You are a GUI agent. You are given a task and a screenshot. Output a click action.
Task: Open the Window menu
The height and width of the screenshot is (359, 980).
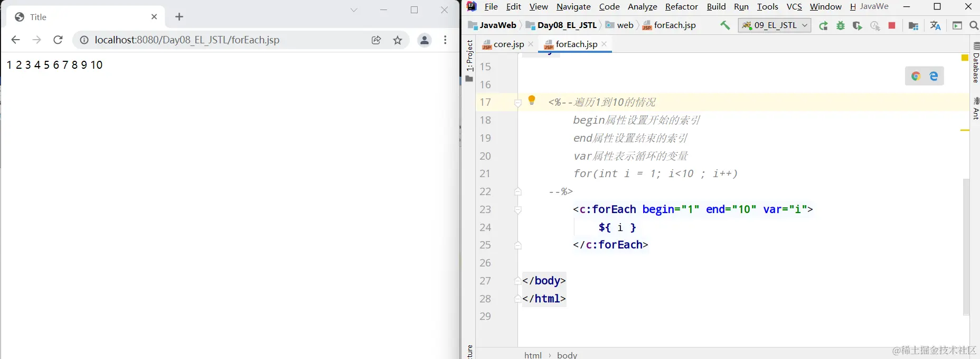826,6
